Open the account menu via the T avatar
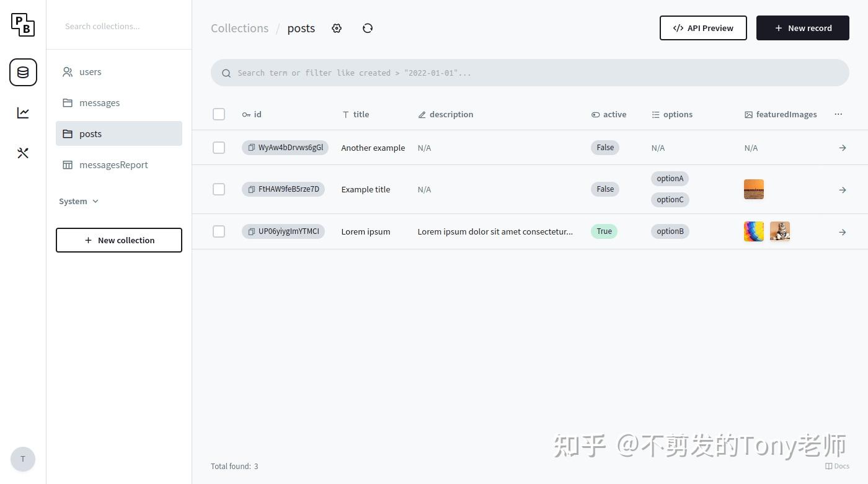The image size is (868, 484). point(23,459)
